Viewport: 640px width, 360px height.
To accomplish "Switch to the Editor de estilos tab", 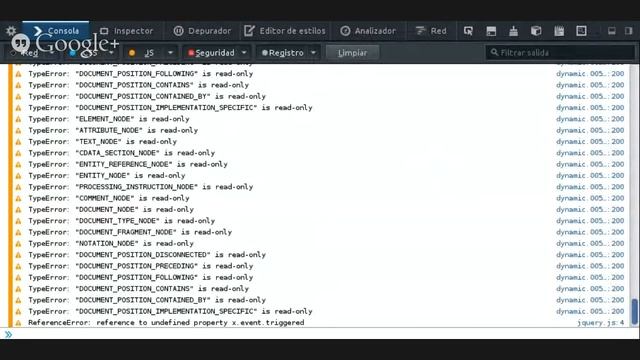I will pyautogui.click(x=285, y=31).
